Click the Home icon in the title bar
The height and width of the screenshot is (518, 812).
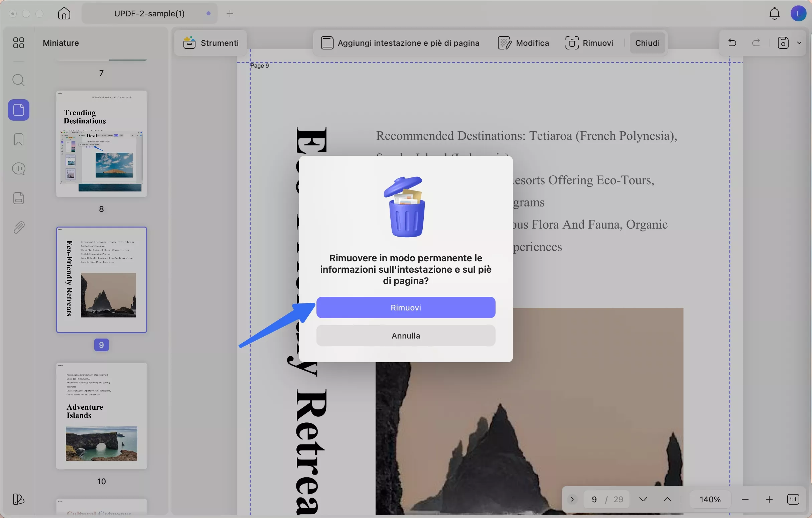click(x=64, y=13)
